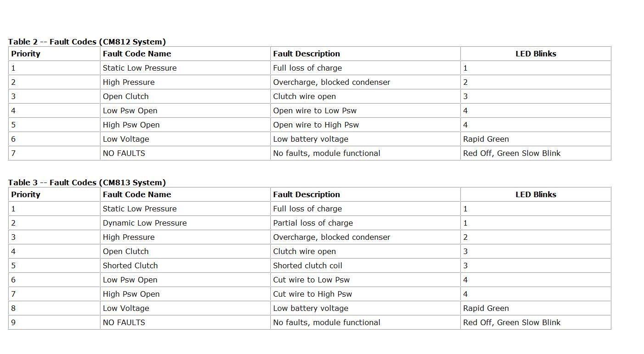644x354 pixels.
Task: Select the Dynamic Low Pressure cell
Action: tap(185, 223)
